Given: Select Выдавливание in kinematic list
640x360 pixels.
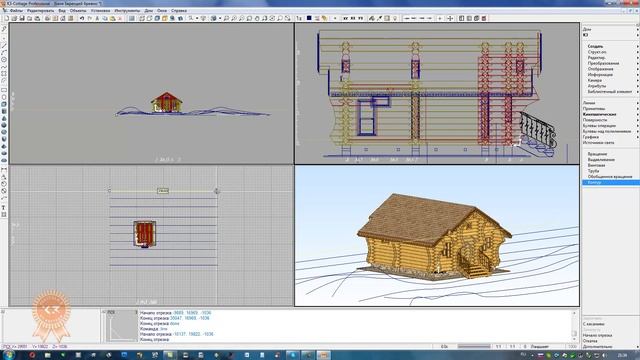Looking at the screenshot, I should (601, 160).
